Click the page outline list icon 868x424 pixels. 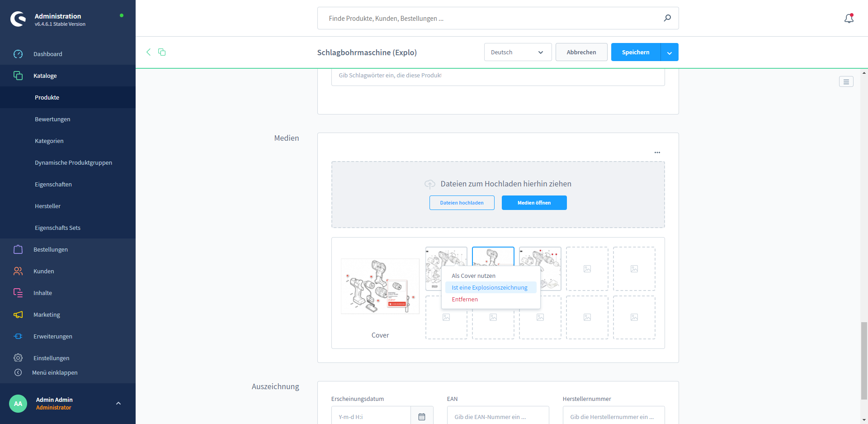846,82
